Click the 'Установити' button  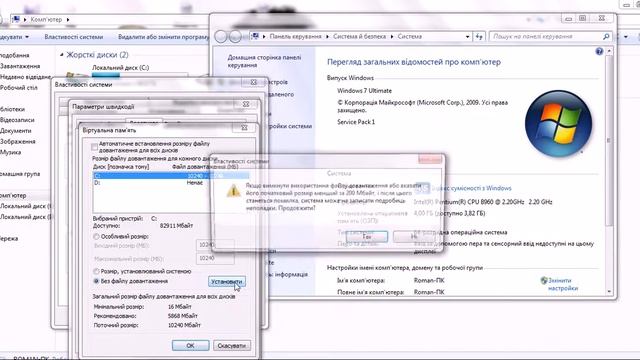coord(227,282)
